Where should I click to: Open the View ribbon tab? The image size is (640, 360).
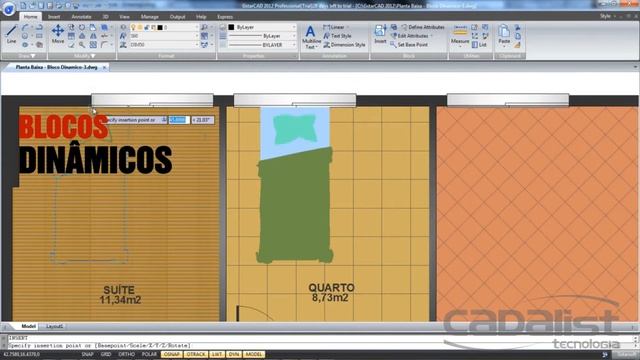tap(124, 17)
